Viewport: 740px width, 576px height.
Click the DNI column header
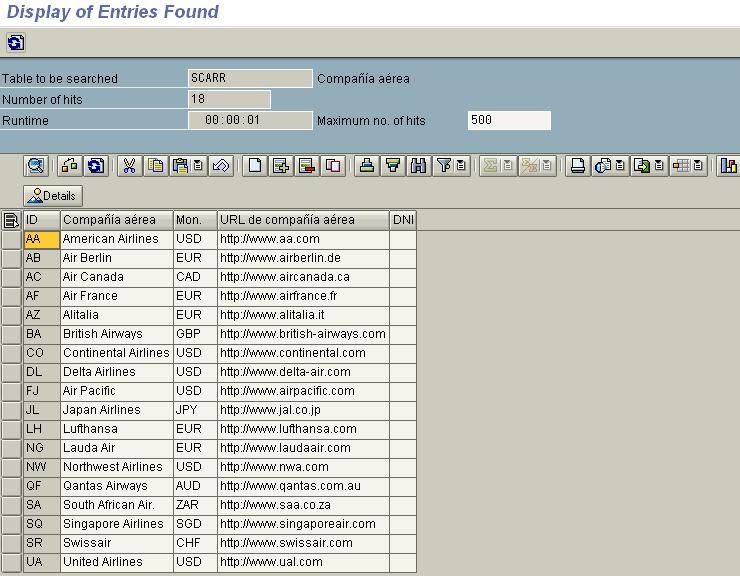tap(403, 220)
